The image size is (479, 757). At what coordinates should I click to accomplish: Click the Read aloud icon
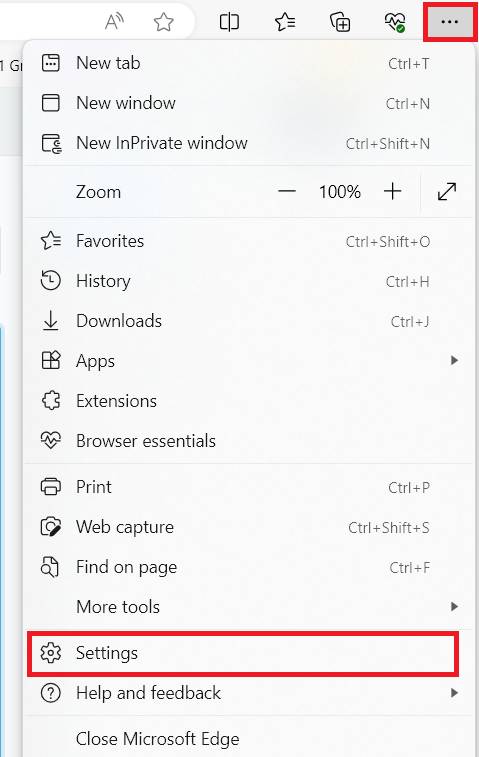coord(114,22)
